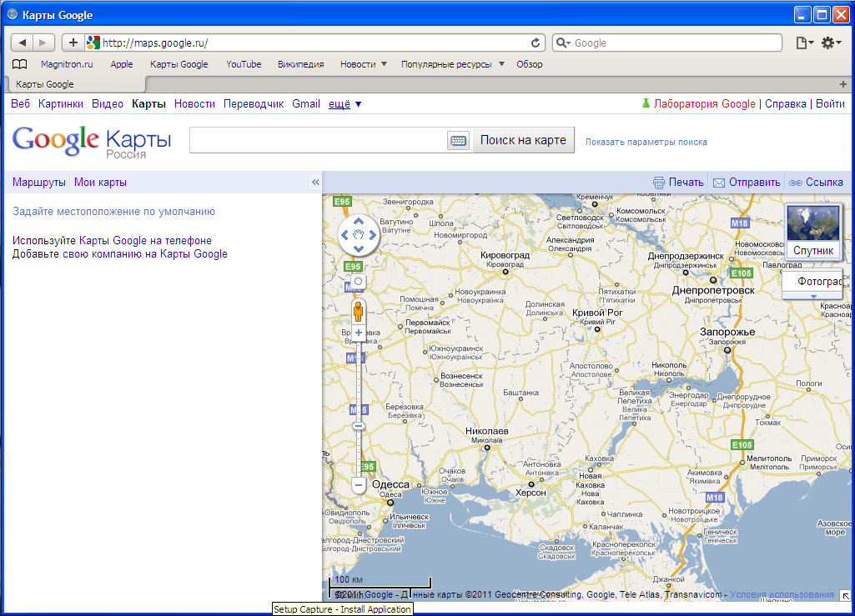
Task: Click the envelope icon next to Отправить
Action: pyautogui.click(x=719, y=183)
